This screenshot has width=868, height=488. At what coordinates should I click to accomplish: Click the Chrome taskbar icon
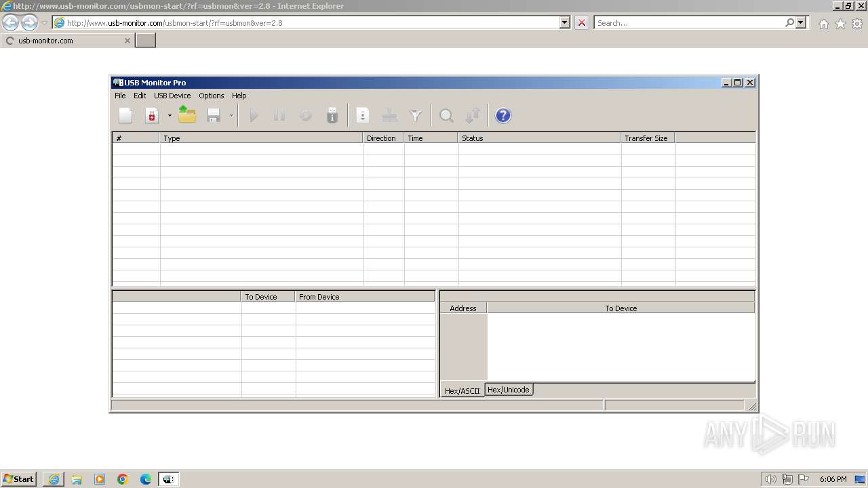click(x=123, y=479)
